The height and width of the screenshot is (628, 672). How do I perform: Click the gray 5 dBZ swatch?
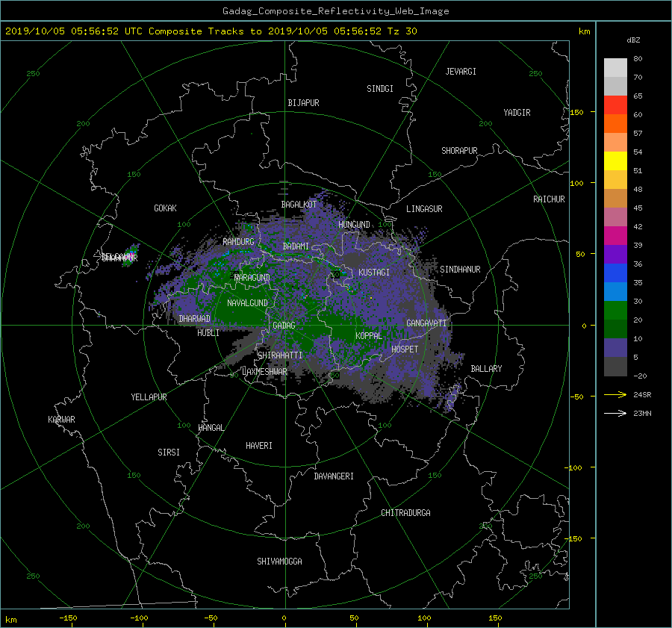point(615,367)
